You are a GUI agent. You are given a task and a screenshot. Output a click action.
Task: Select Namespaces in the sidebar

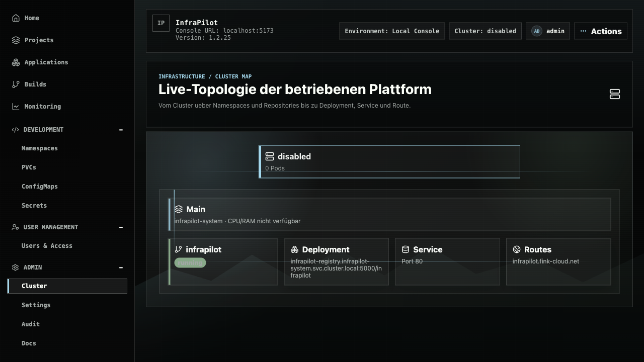[67, 148]
